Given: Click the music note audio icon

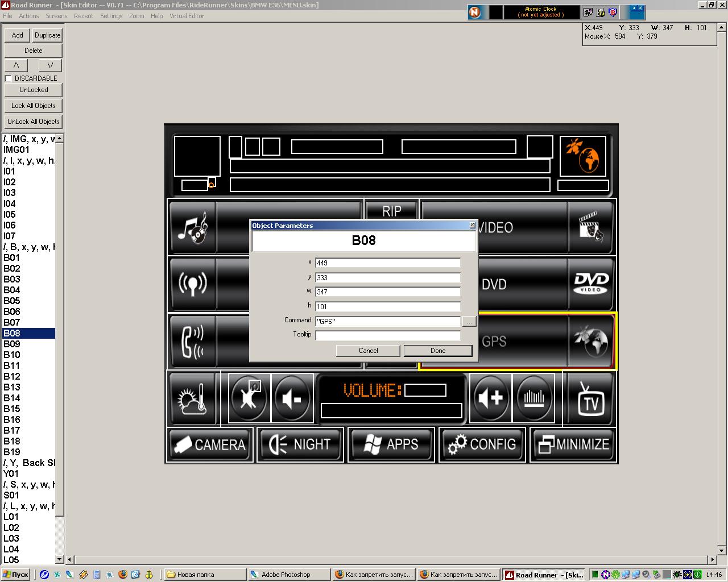Looking at the screenshot, I should [x=193, y=227].
